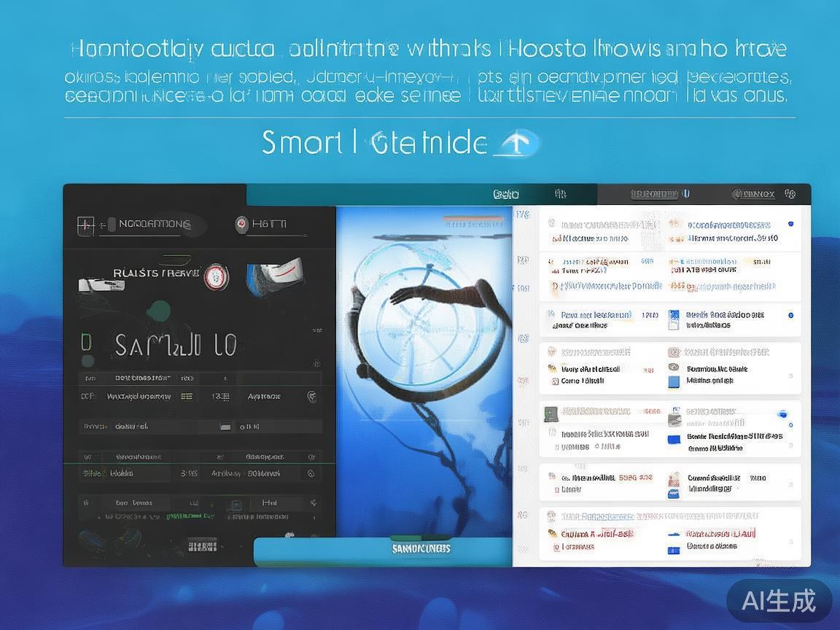Select the round red emblem badge beside RLAISTS
Image resolution: width=840 pixels, height=630 pixels.
[x=216, y=276]
